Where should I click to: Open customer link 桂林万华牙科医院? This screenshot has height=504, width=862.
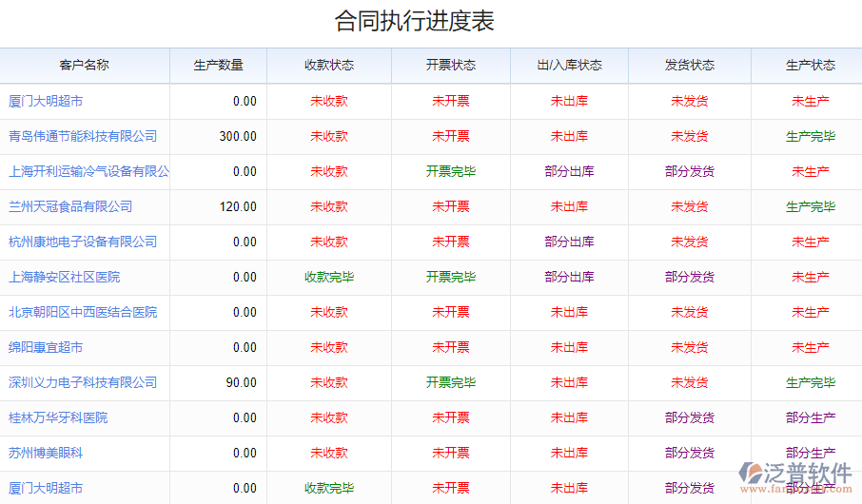58,417
